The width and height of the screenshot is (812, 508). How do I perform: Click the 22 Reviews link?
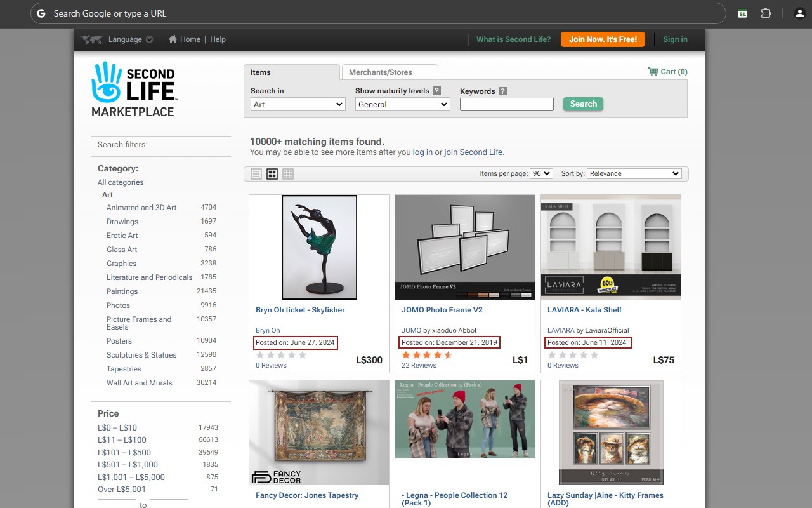click(419, 365)
